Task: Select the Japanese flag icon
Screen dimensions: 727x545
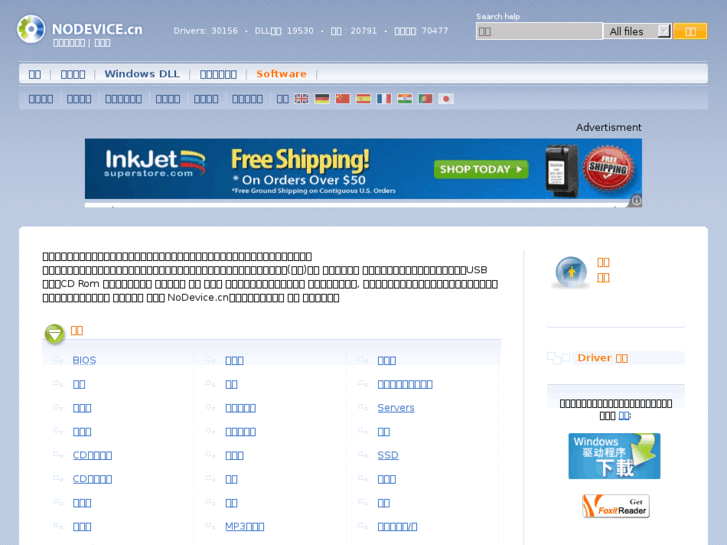Action: click(446, 99)
